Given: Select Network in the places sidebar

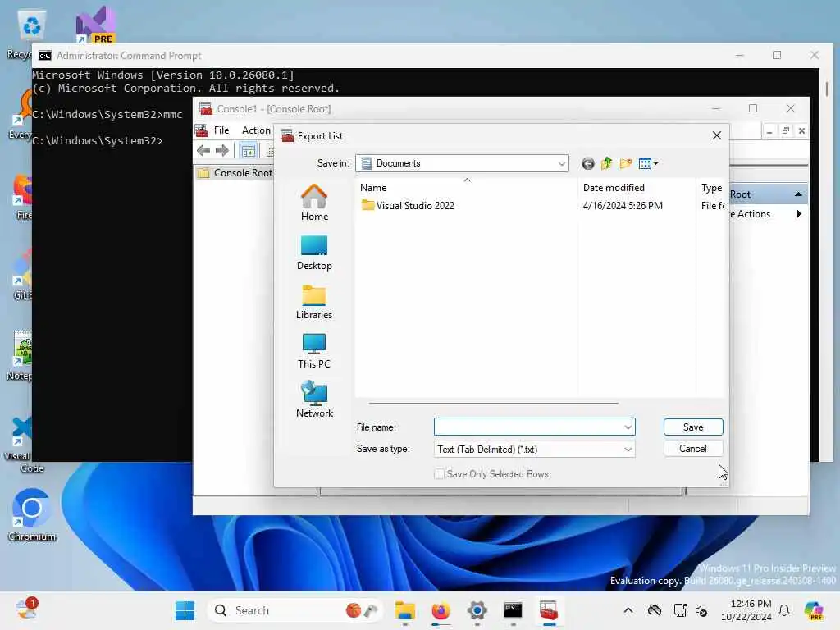Looking at the screenshot, I should pyautogui.click(x=314, y=399).
